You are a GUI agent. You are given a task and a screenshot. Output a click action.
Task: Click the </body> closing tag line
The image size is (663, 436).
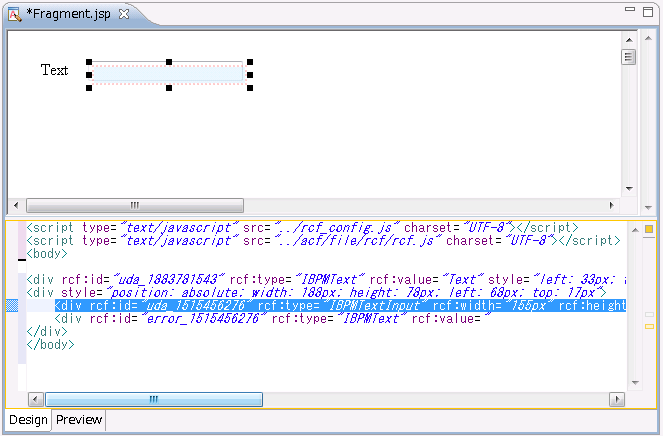(x=50, y=345)
